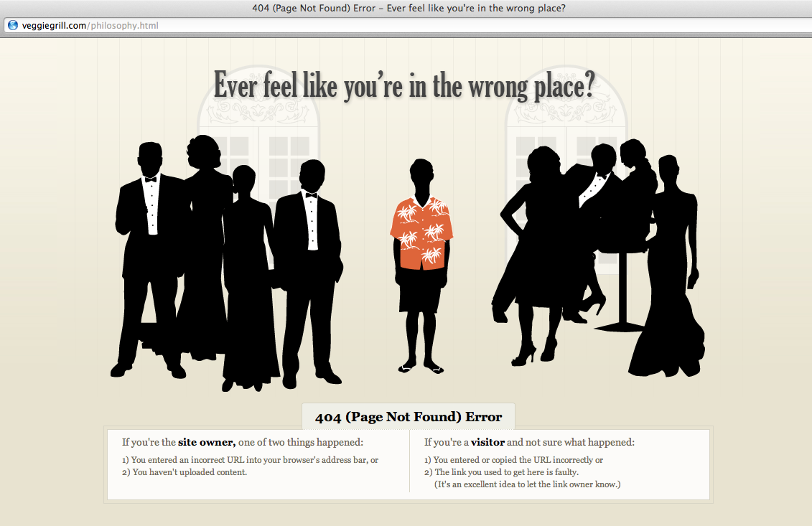Click the bar stool silhouette
Screen dimensions: 812x526
(x=620, y=294)
